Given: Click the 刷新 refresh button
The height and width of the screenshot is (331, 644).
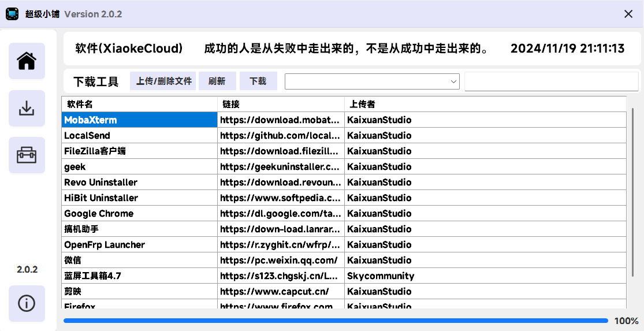Looking at the screenshot, I should pos(217,81).
